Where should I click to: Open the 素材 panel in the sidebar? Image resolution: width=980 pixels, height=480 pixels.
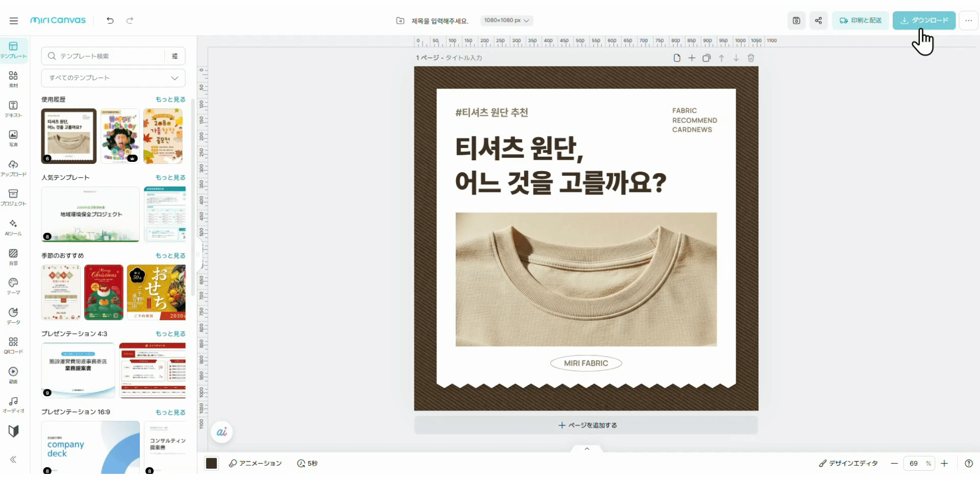pyautogui.click(x=13, y=79)
